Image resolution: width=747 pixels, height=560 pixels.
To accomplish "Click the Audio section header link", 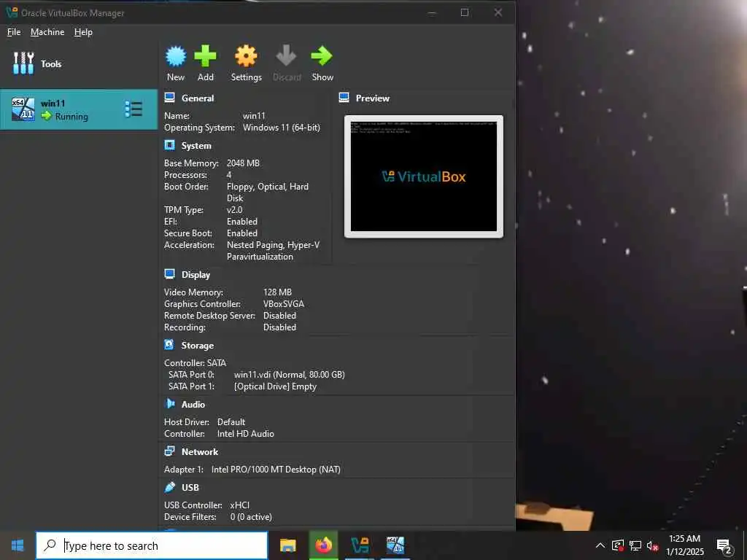I will tap(193, 404).
